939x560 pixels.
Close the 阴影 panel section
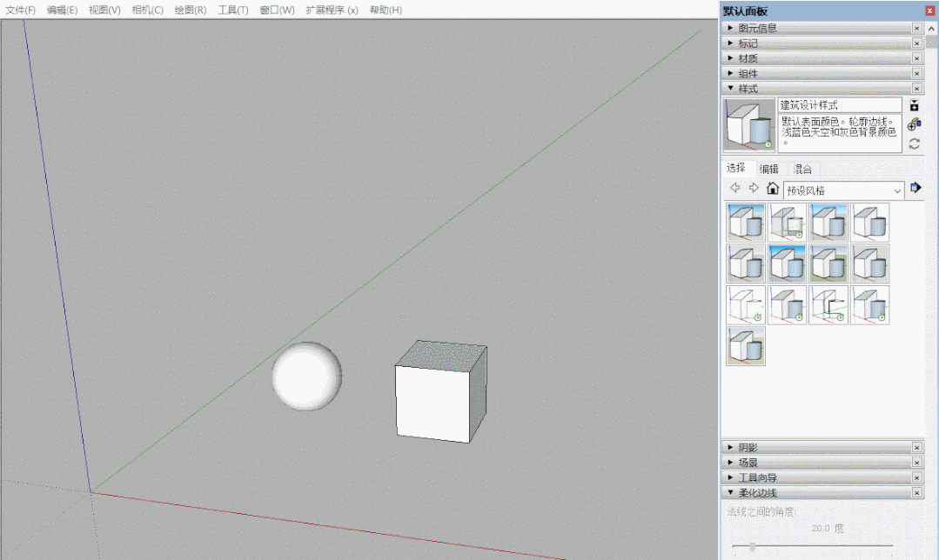[x=917, y=448]
